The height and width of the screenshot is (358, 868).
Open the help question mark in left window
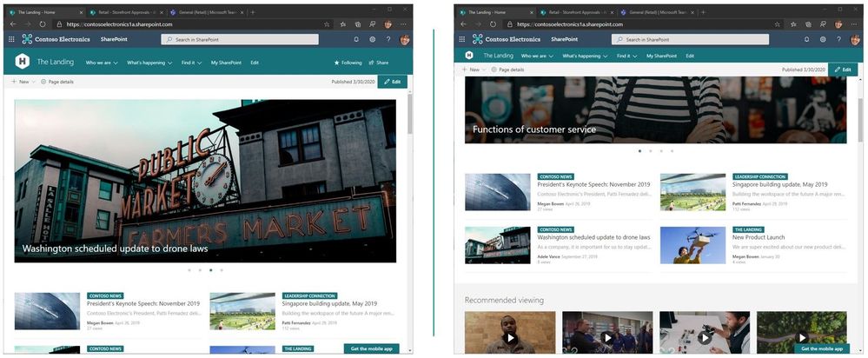click(x=388, y=39)
